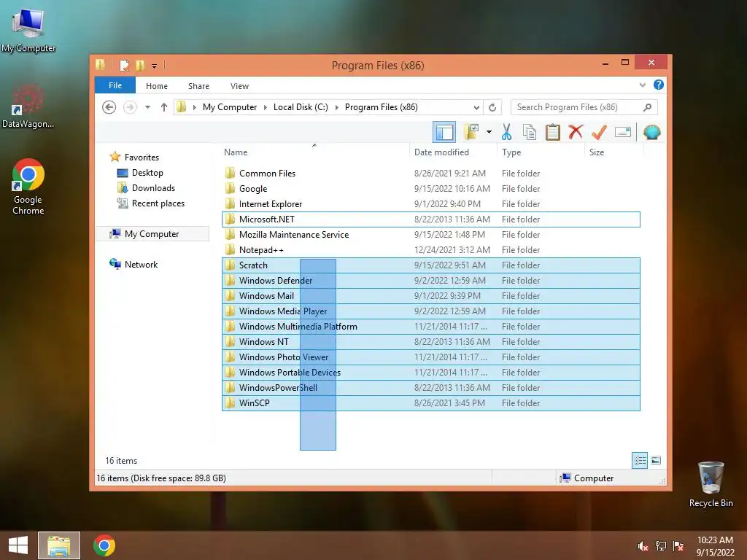Screen dimensions: 747x560
Task: Expand the address bar history dropdown
Action: click(x=476, y=107)
